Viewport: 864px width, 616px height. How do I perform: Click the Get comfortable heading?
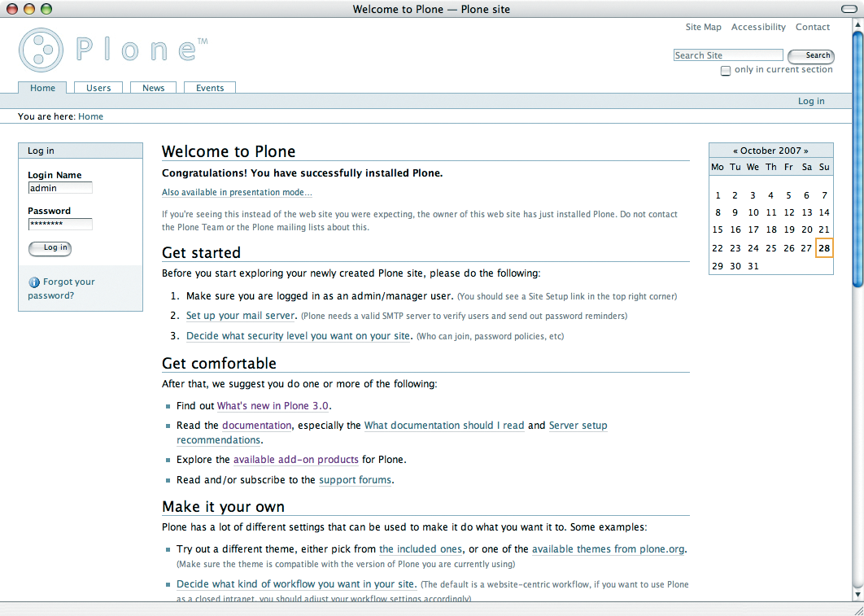click(x=220, y=363)
